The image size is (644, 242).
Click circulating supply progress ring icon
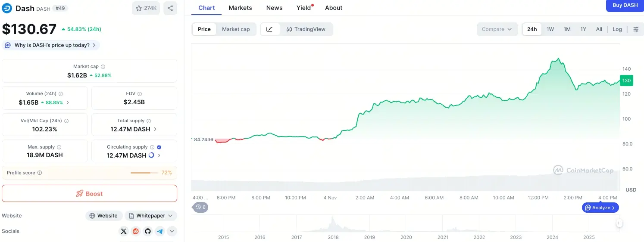(x=151, y=155)
